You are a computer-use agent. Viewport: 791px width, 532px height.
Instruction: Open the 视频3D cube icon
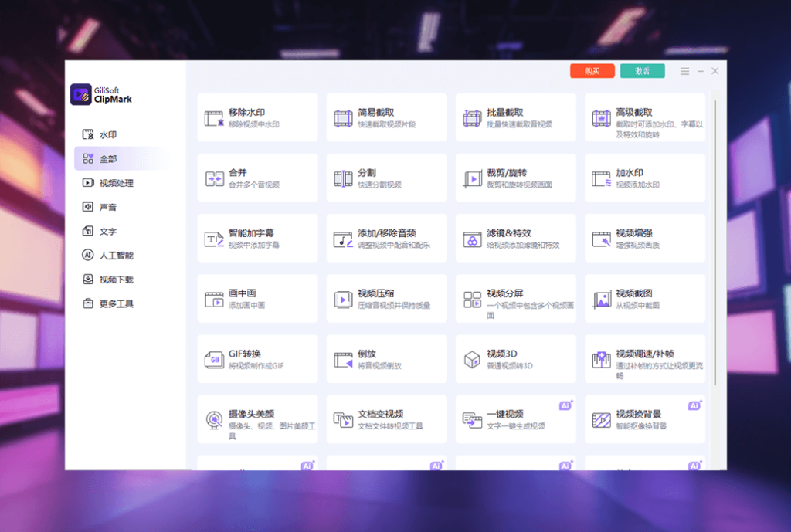tap(472, 360)
